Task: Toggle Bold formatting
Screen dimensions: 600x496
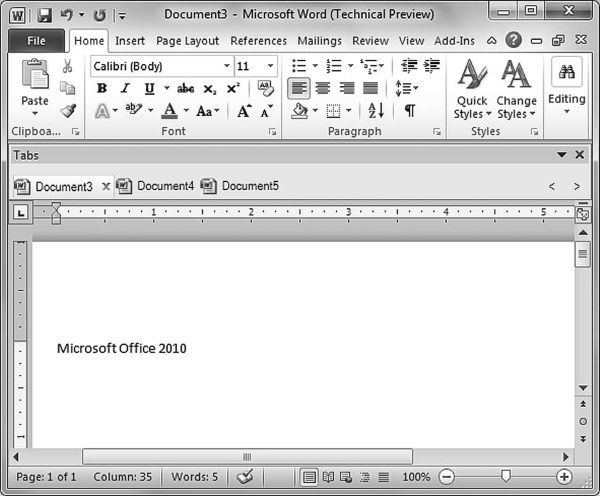Action: [101, 88]
